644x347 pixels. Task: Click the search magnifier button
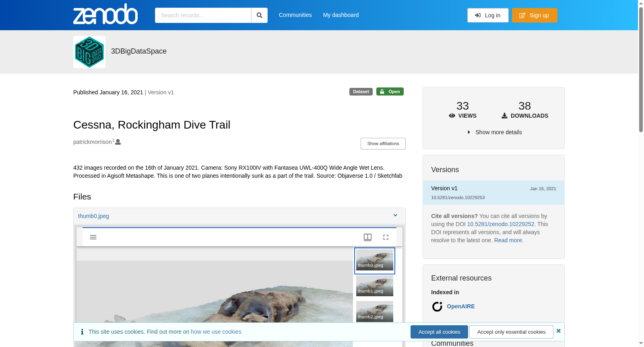point(260,15)
